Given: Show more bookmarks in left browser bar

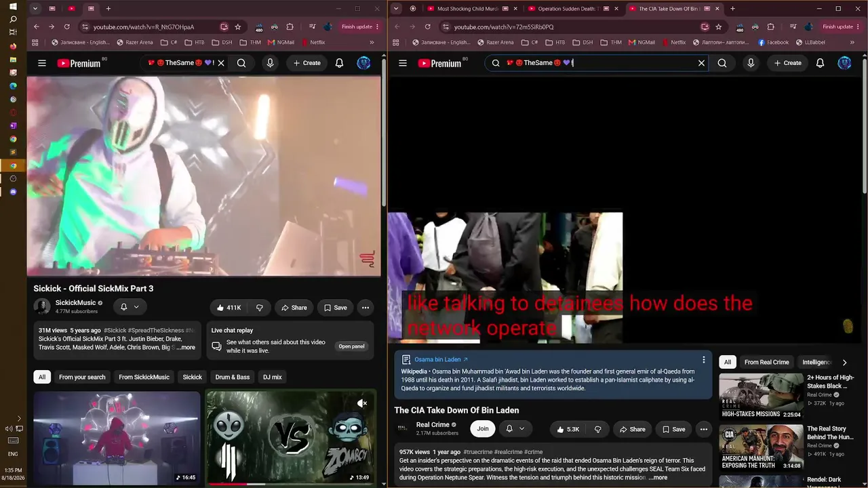Looking at the screenshot, I should (371, 42).
